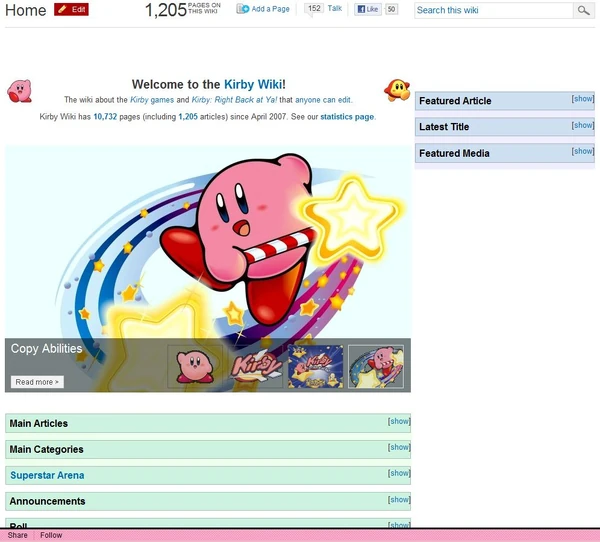Click the Search this wiki field
This screenshot has width=600, height=542.
tap(494, 10)
